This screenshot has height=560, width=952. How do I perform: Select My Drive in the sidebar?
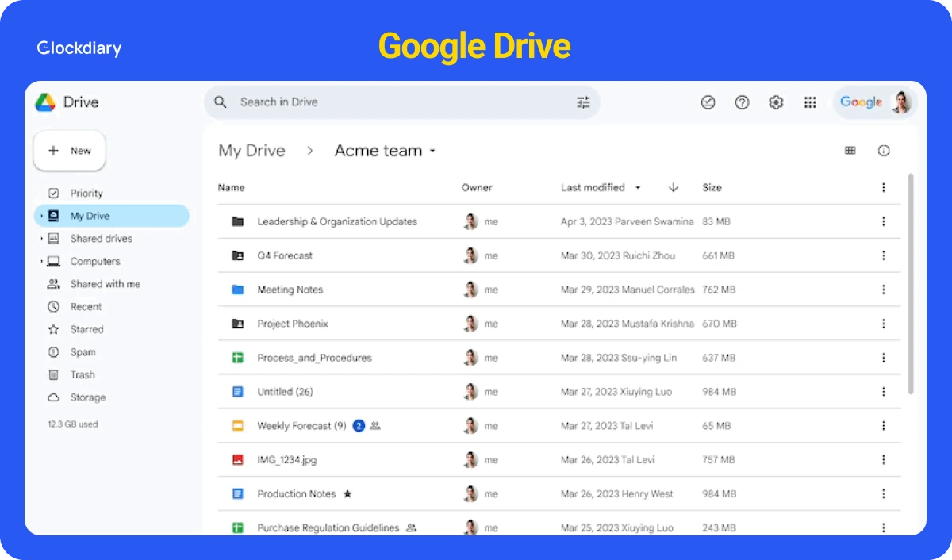(x=111, y=216)
